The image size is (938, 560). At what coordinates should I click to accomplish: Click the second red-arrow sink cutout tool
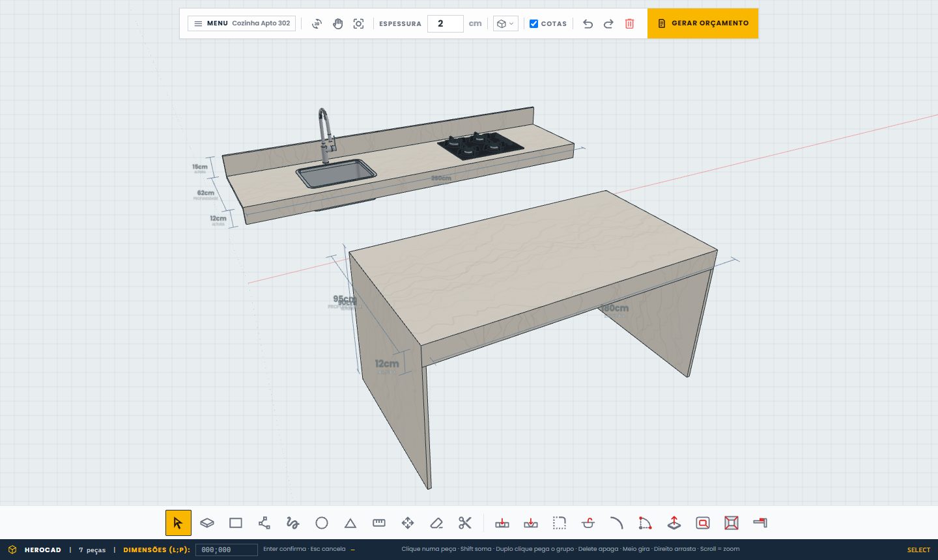click(x=531, y=523)
